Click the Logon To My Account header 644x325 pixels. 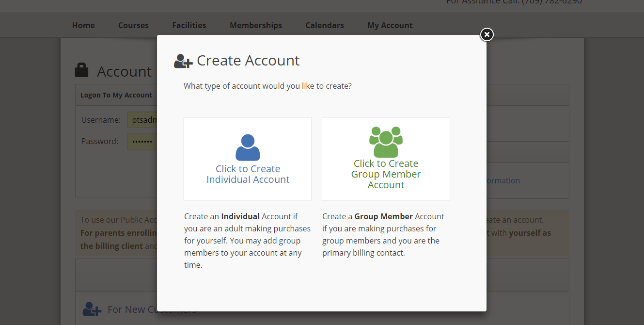click(x=116, y=95)
